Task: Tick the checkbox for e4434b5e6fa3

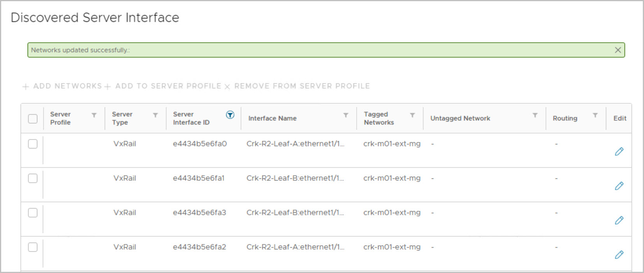Action: pyautogui.click(x=33, y=213)
